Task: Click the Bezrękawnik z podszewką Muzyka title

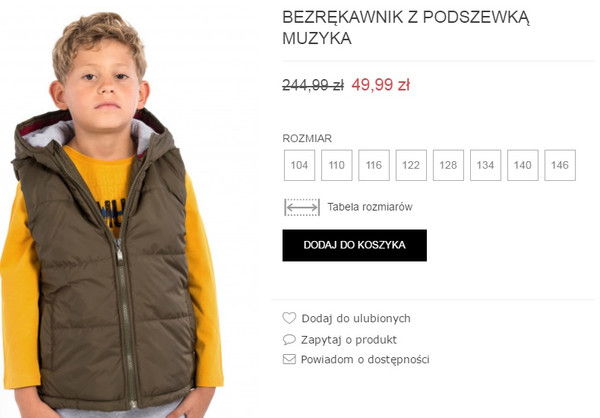Action: (x=406, y=28)
